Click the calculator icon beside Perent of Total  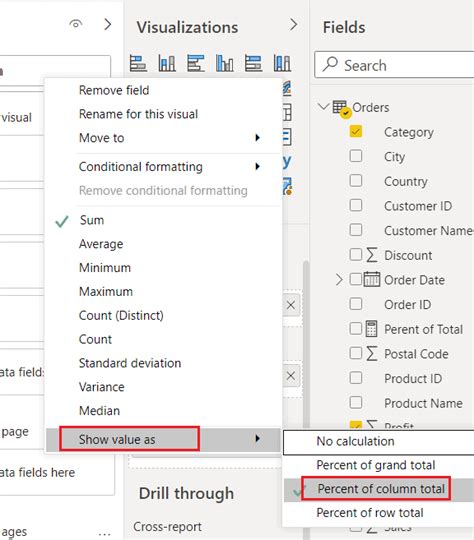point(371,329)
